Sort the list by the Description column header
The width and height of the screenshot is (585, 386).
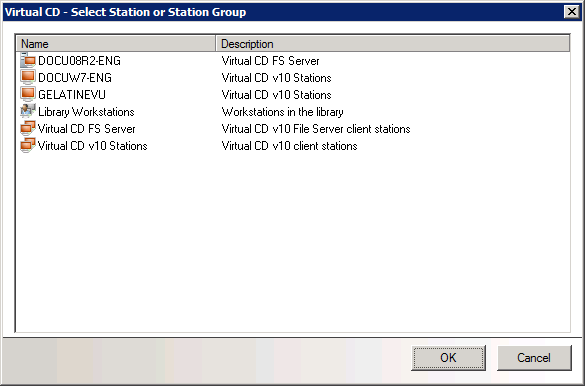pos(393,44)
